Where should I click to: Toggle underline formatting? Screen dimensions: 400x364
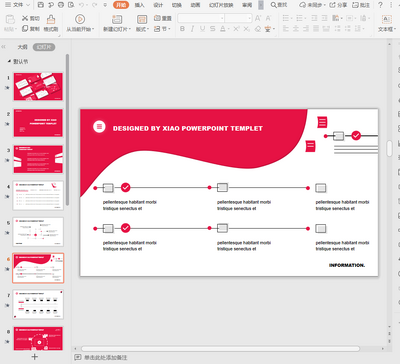tap(202, 29)
